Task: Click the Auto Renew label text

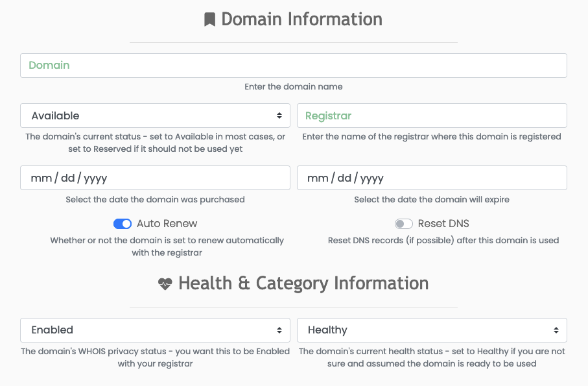Action: 167,224
